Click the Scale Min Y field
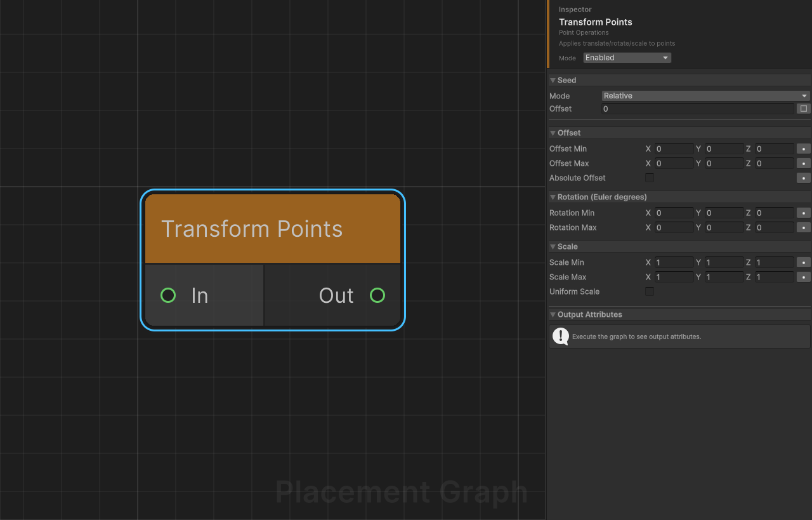812x520 pixels. tap(724, 262)
